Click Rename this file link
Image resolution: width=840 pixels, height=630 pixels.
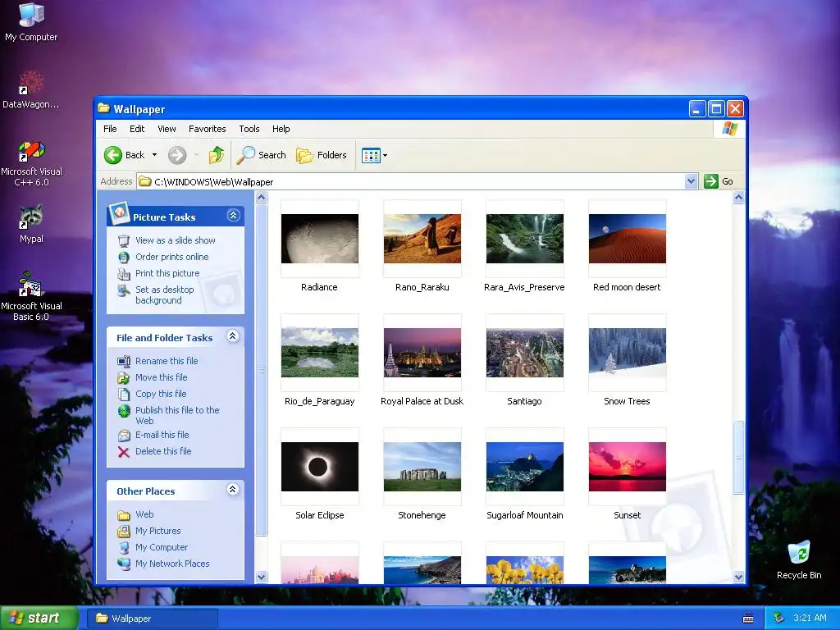167,361
